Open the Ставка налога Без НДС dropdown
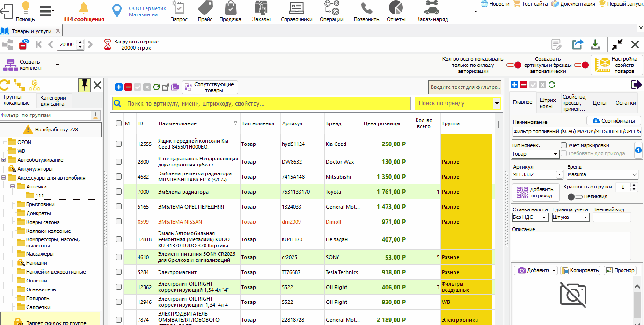 point(530,217)
